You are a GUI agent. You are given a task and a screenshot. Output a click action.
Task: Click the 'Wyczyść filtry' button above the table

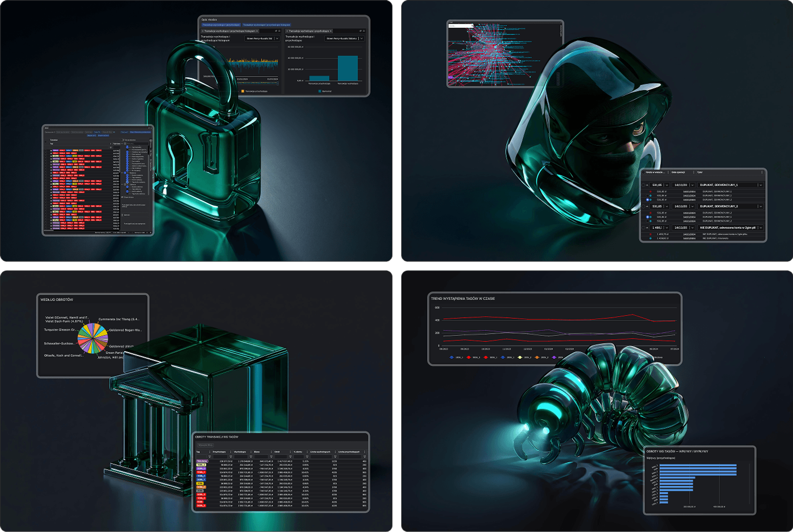point(205,445)
